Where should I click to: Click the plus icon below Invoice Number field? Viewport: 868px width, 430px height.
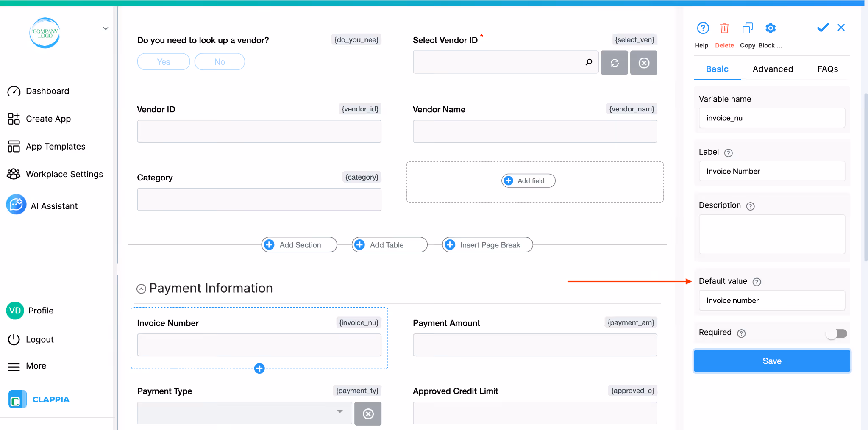point(259,369)
